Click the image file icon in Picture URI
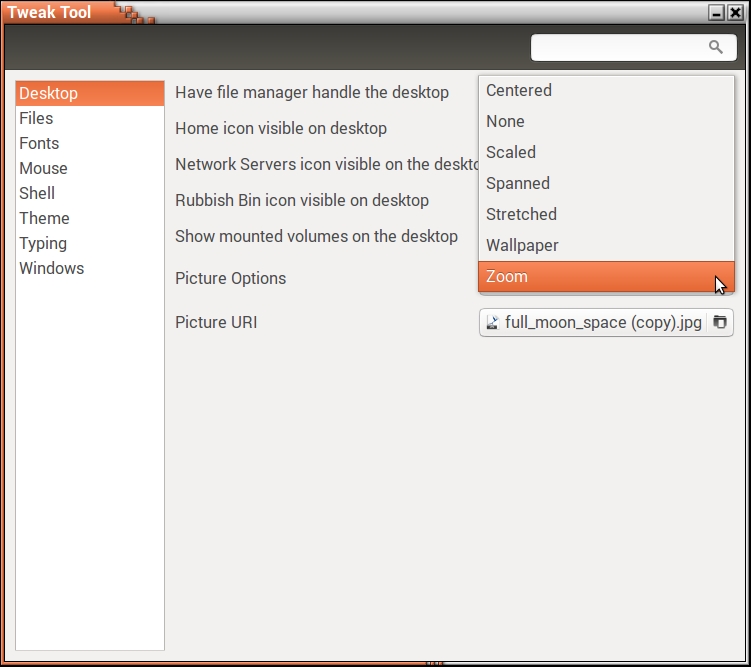 pyautogui.click(x=493, y=322)
